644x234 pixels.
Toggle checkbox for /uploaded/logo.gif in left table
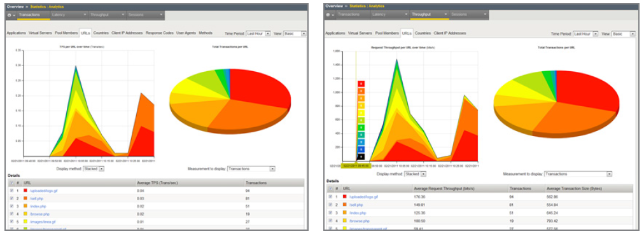(x=11, y=191)
